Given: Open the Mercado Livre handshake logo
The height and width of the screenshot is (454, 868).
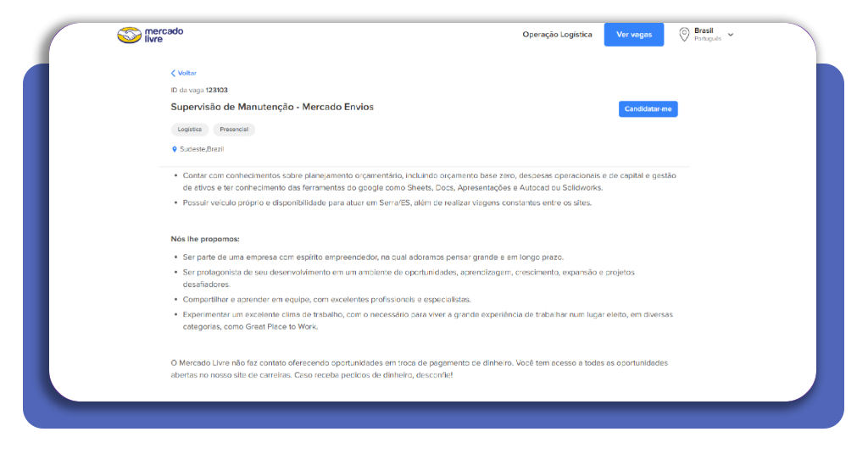Looking at the screenshot, I should [129, 36].
